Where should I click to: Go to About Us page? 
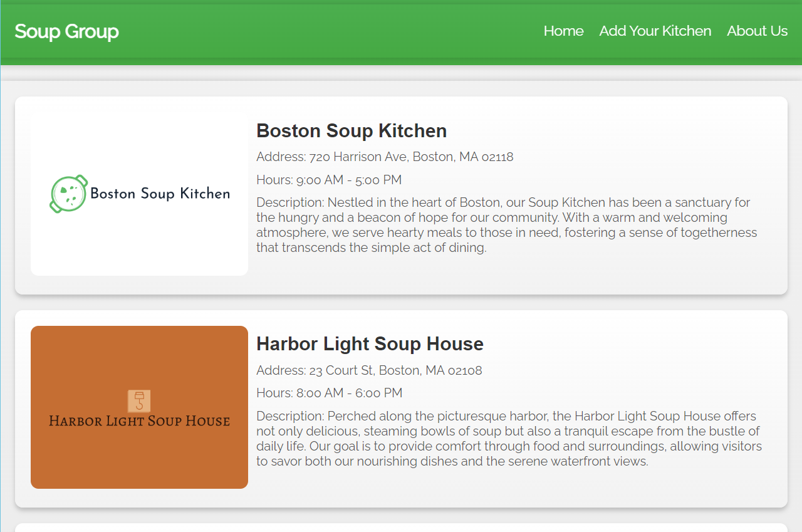click(757, 31)
